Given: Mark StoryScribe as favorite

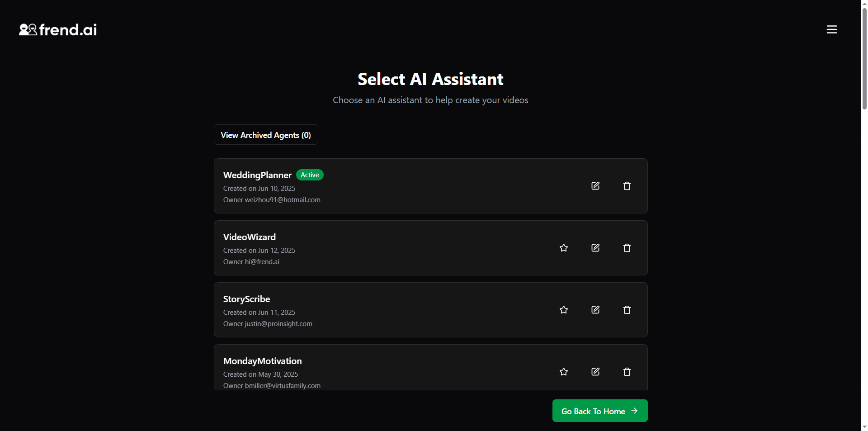Looking at the screenshot, I should pyautogui.click(x=563, y=310).
